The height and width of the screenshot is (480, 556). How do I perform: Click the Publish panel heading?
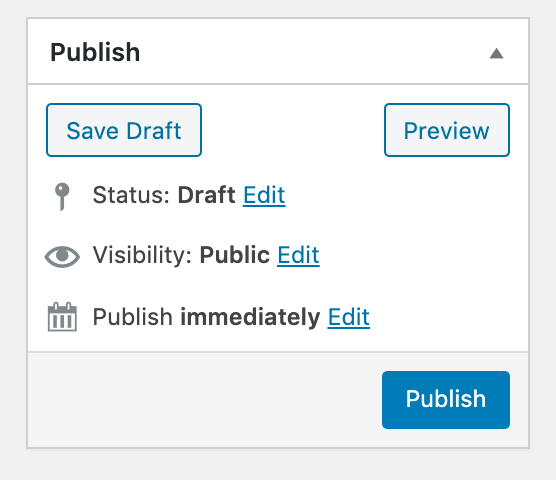pos(95,52)
